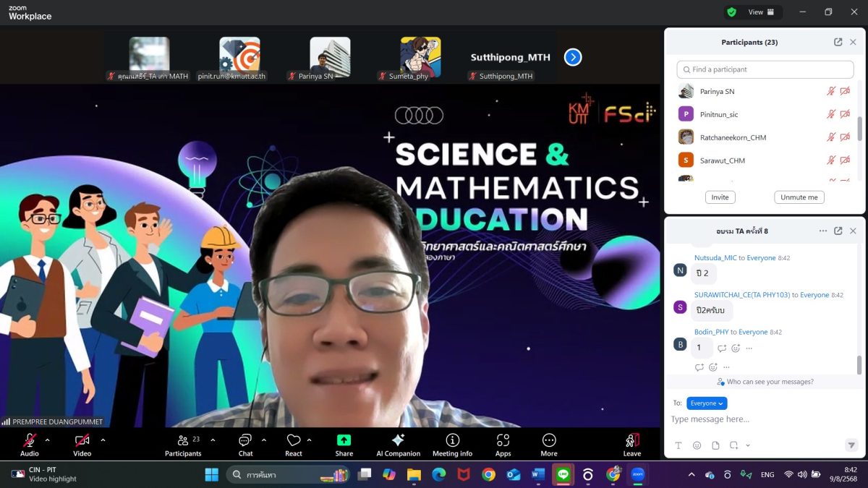This screenshot has height=488, width=868.
Task: Click sender name Nutsuda_MIC in chat
Action: (714, 257)
